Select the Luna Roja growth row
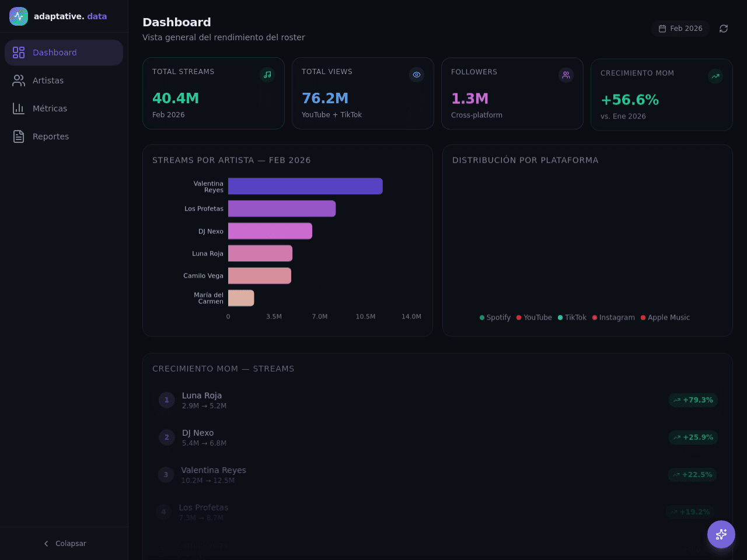This screenshot has width=747, height=560. (x=438, y=400)
